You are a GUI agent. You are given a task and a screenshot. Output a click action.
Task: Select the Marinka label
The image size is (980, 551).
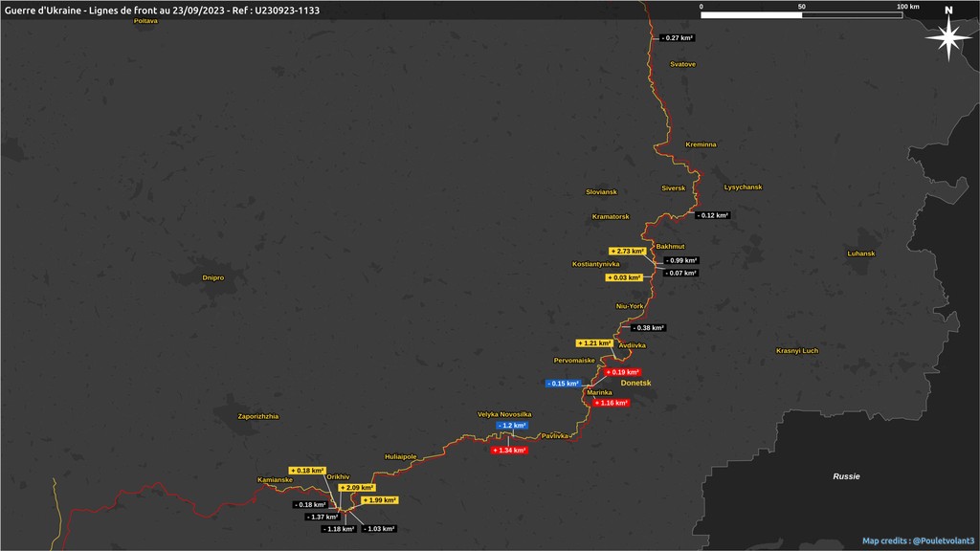599,393
